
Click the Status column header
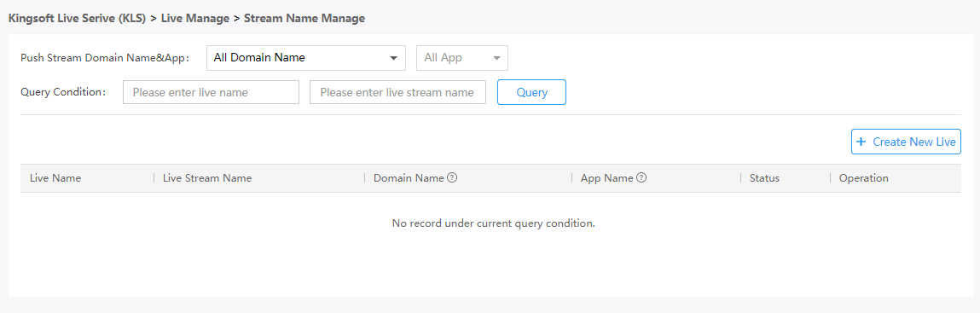click(764, 178)
